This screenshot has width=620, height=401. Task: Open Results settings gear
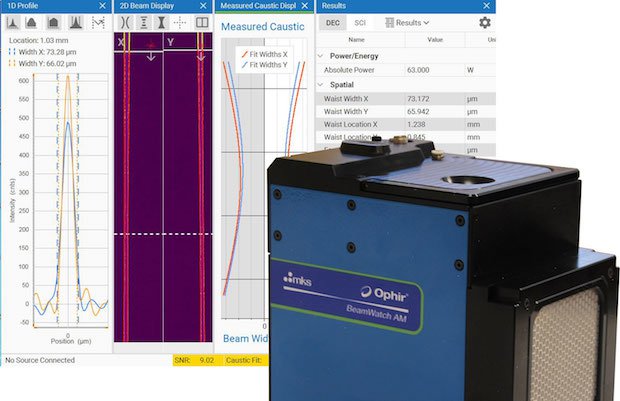click(485, 22)
